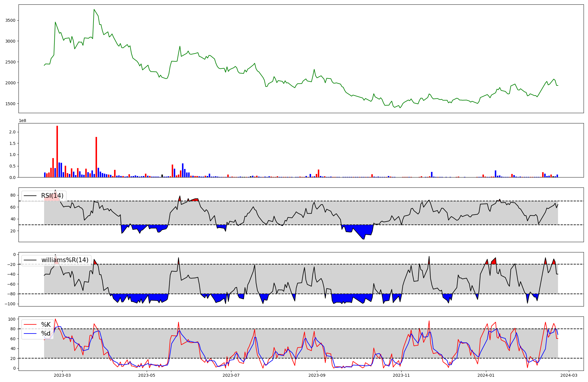Click the red %K legend line sample
Image resolution: width=588 pixels, height=382 pixels.
[30, 325]
